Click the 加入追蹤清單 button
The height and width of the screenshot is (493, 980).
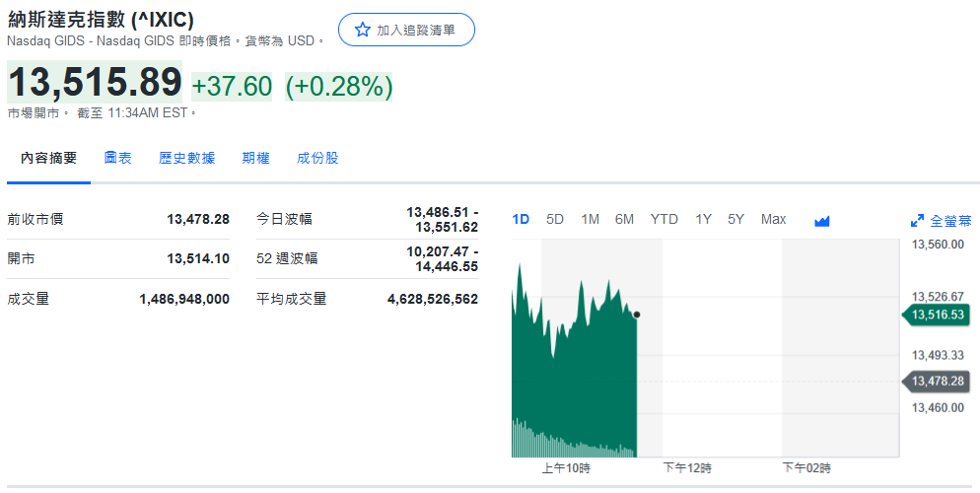(x=406, y=31)
